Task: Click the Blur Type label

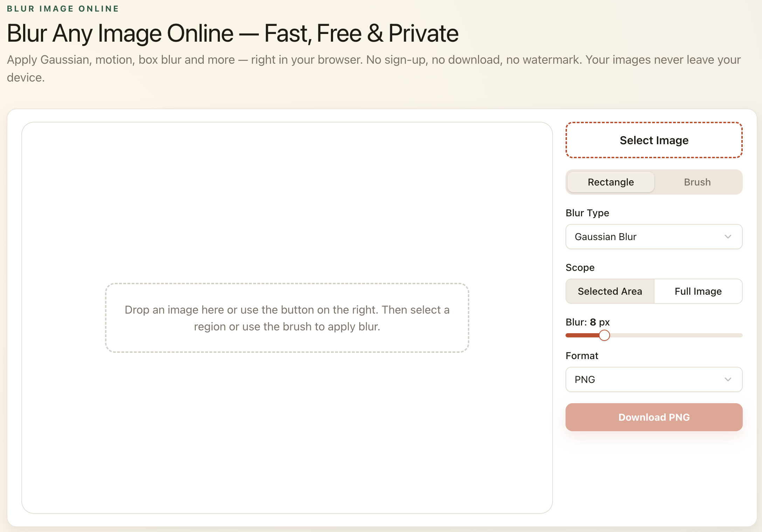Action: click(x=587, y=213)
